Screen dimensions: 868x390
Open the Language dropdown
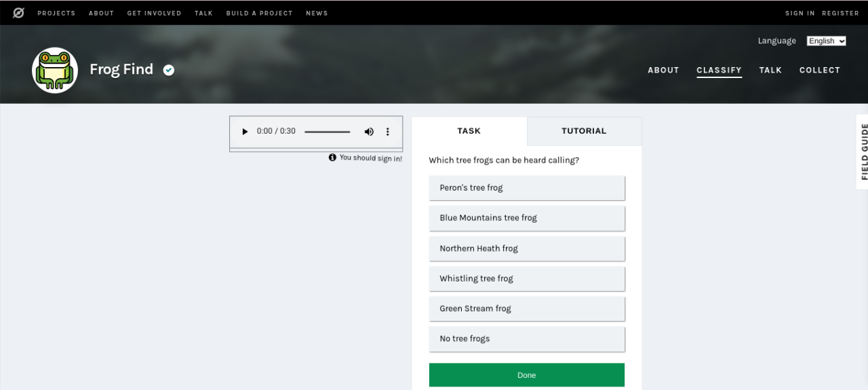827,41
